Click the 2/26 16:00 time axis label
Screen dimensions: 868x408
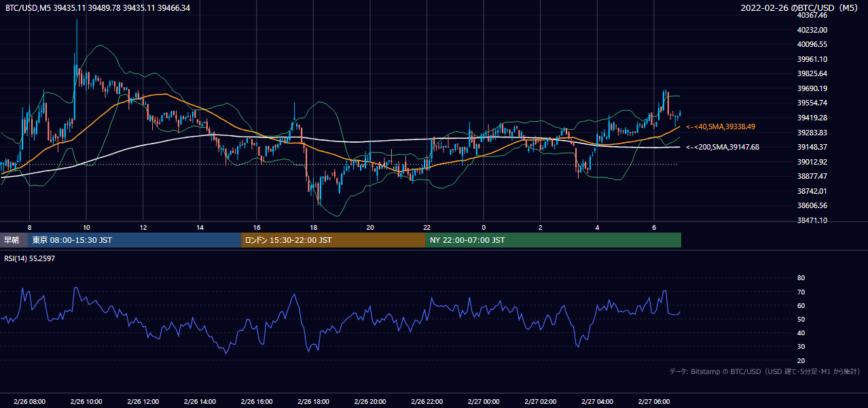[x=256, y=402]
